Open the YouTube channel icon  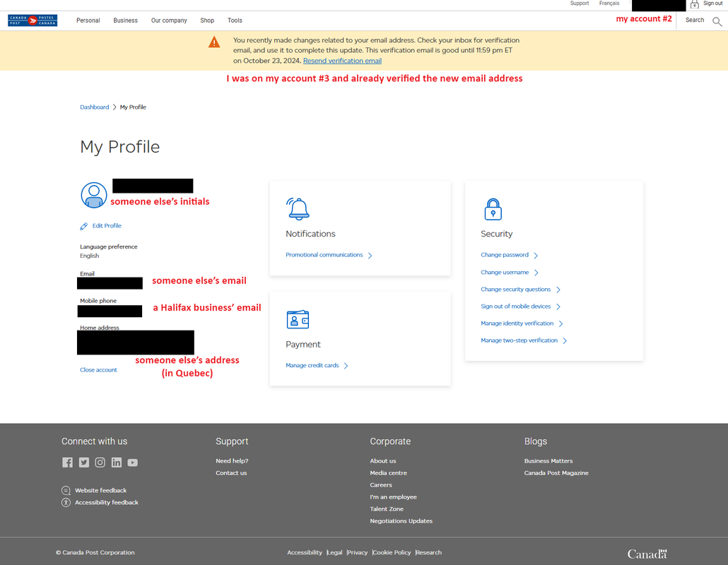pyautogui.click(x=133, y=463)
